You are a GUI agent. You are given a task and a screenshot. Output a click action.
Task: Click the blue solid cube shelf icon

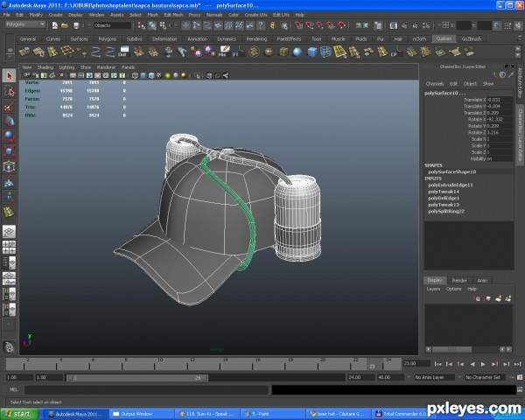tap(311, 52)
